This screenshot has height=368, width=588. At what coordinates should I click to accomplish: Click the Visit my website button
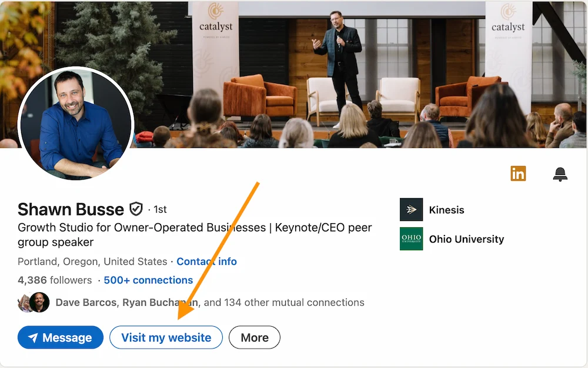pos(166,337)
